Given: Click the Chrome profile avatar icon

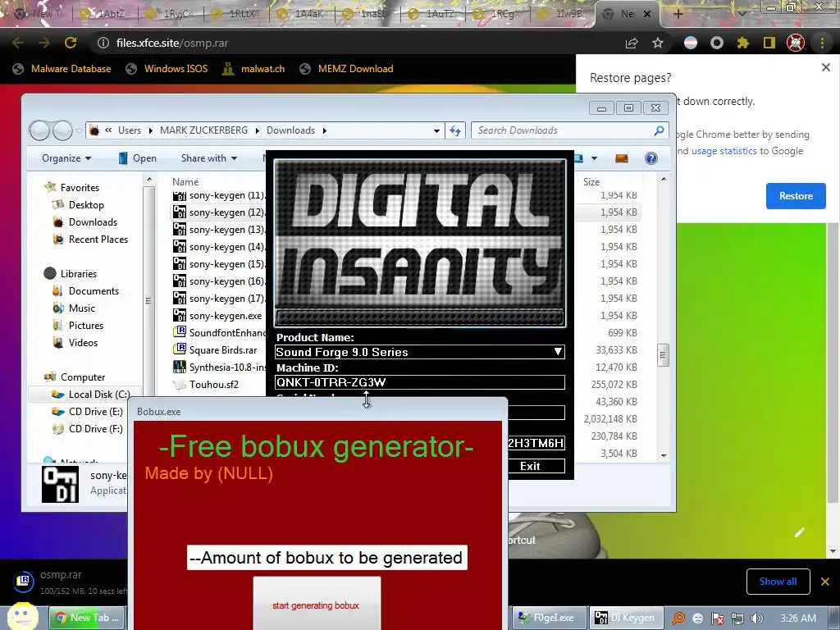Looking at the screenshot, I should coord(796,43).
